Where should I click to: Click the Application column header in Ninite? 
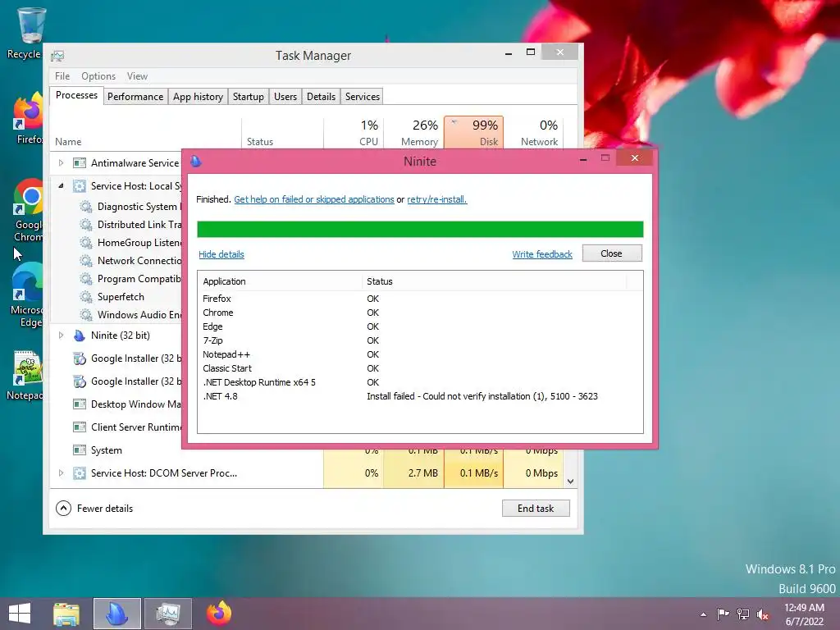(x=281, y=281)
